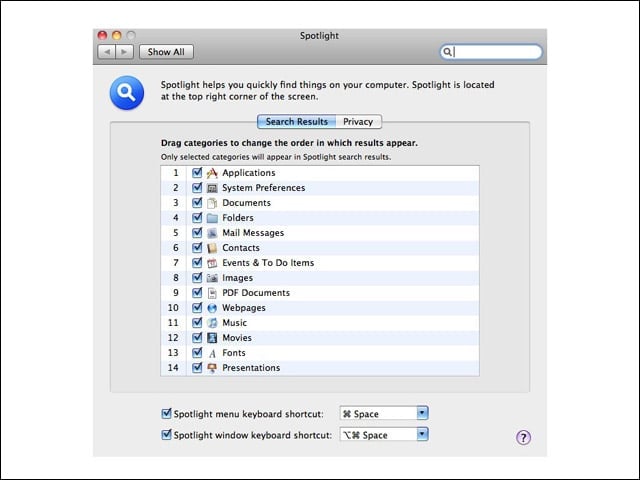
Task: Click the magnifier inside the search field
Action: (x=447, y=52)
